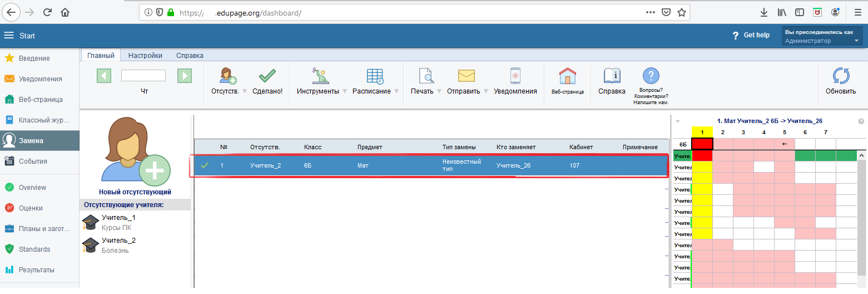Click Отсутств. teacher icon in toolbar
Screen dimensions: 868x294
228,76
